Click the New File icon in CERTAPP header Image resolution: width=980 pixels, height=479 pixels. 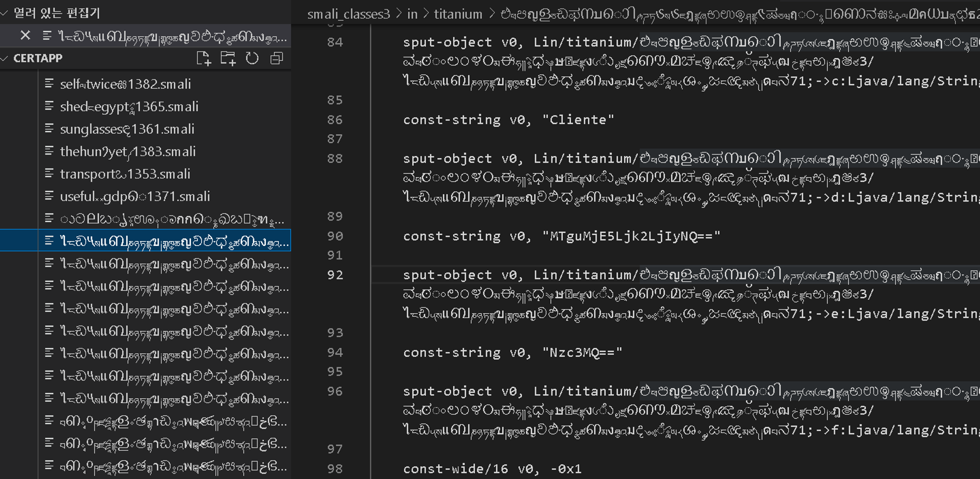(204, 59)
